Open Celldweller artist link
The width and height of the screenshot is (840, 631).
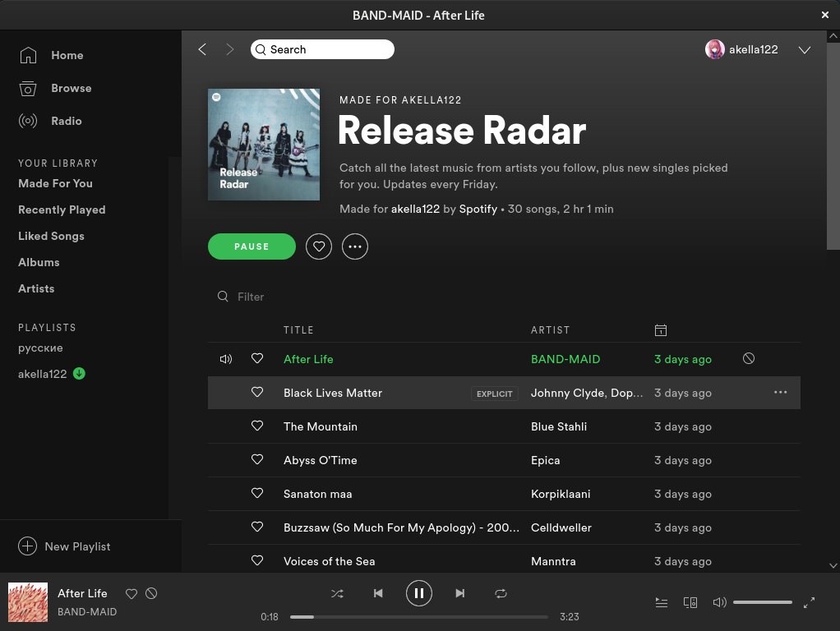[561, 527]
